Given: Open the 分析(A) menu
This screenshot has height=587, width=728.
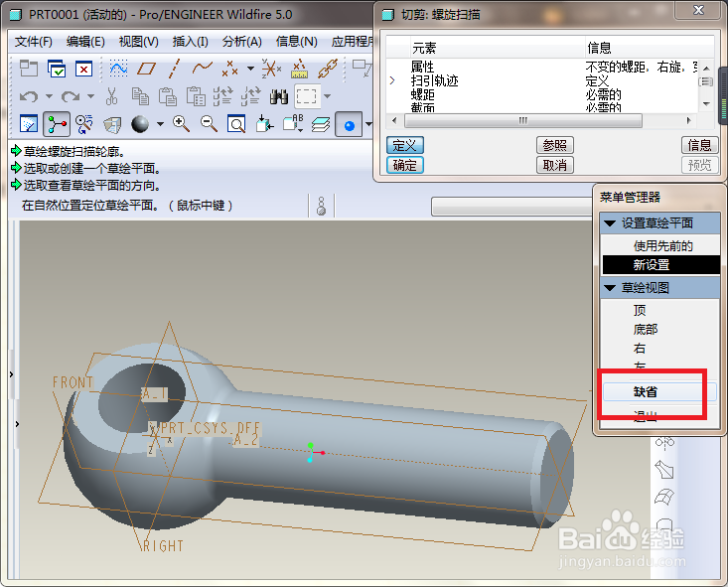Looking at the screenshot, I should pyautogui.click(x=242, y=42).
